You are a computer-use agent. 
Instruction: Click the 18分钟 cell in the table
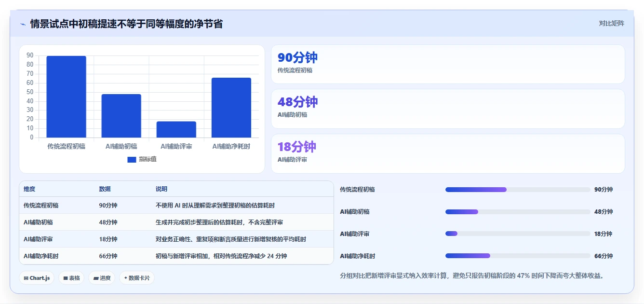pyautogui.click(x=108, y=239)
